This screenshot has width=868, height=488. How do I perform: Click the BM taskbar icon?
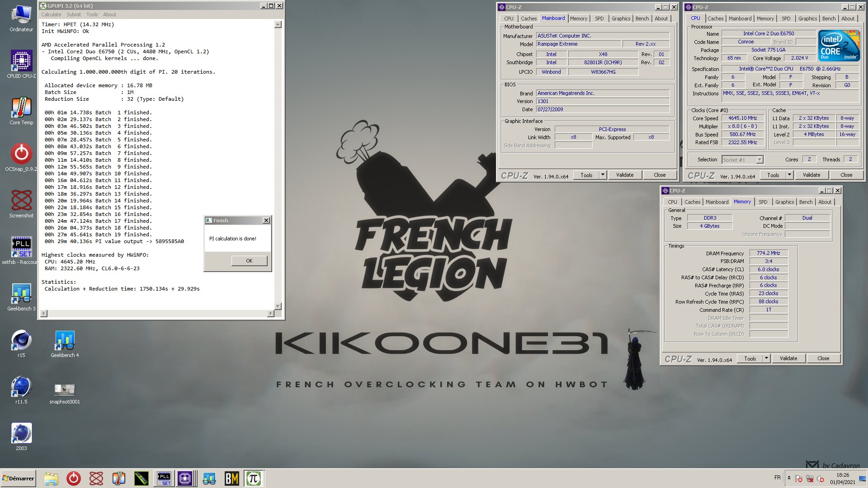tap(231, 479)
